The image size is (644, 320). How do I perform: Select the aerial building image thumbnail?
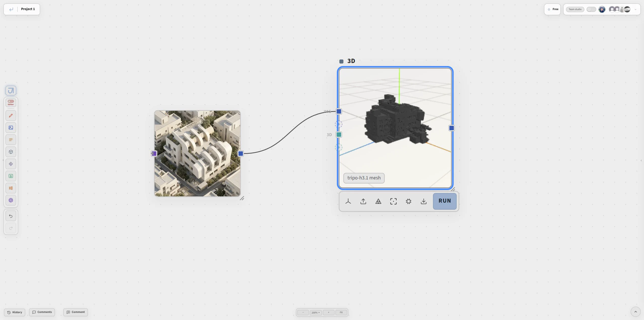coord(197,153)
